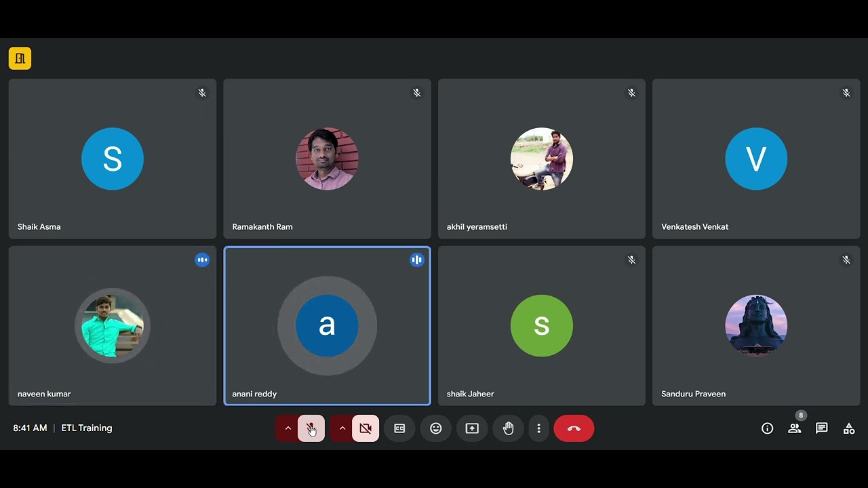
Task: Select naveen kumar's profile photo
Action: [113, 326]
